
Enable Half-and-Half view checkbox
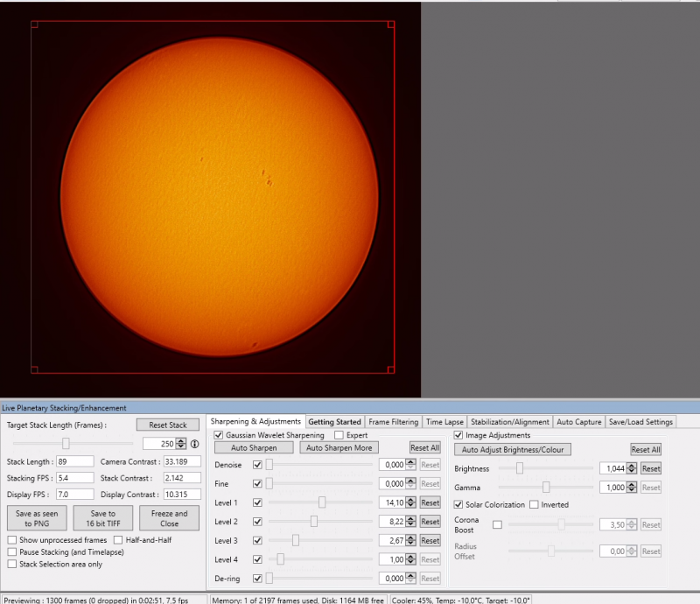(x=118, y=540)
